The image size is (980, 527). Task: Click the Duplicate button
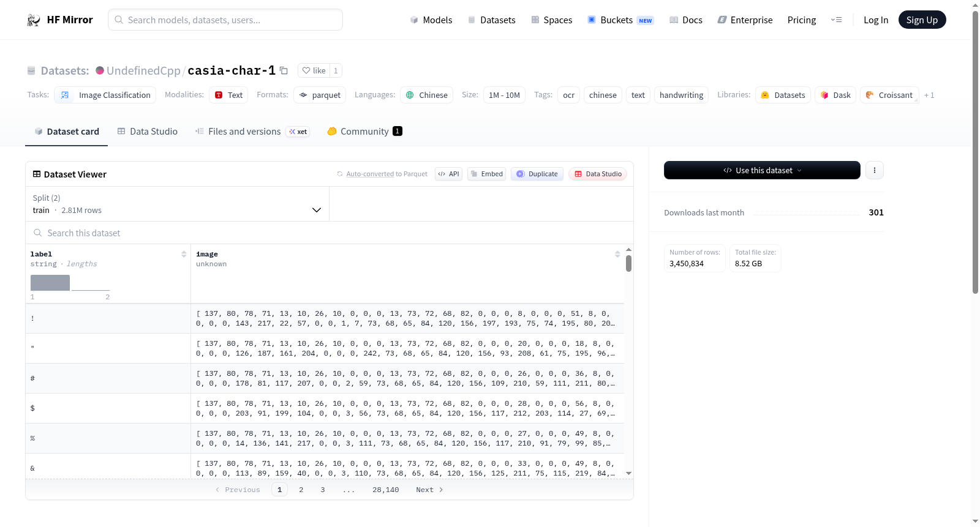click(x=537, y=174)
